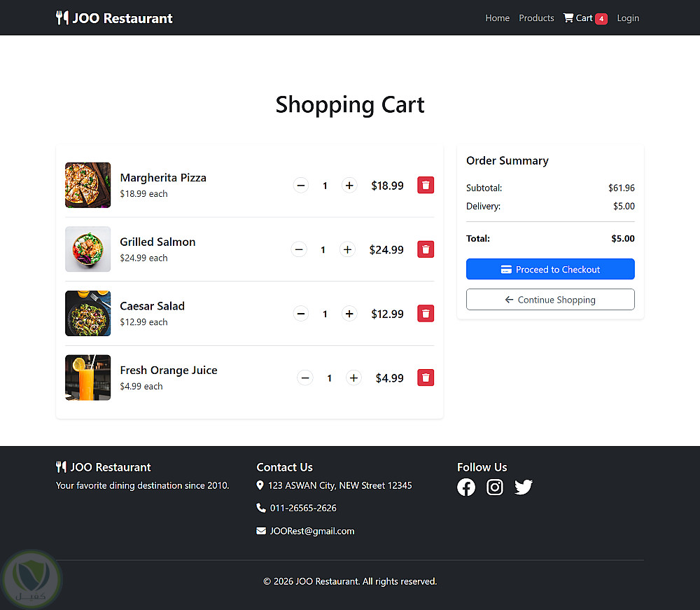Remove Fresh Orange Juice from cart
Screen dimensions: 700x610
(426, 378)
